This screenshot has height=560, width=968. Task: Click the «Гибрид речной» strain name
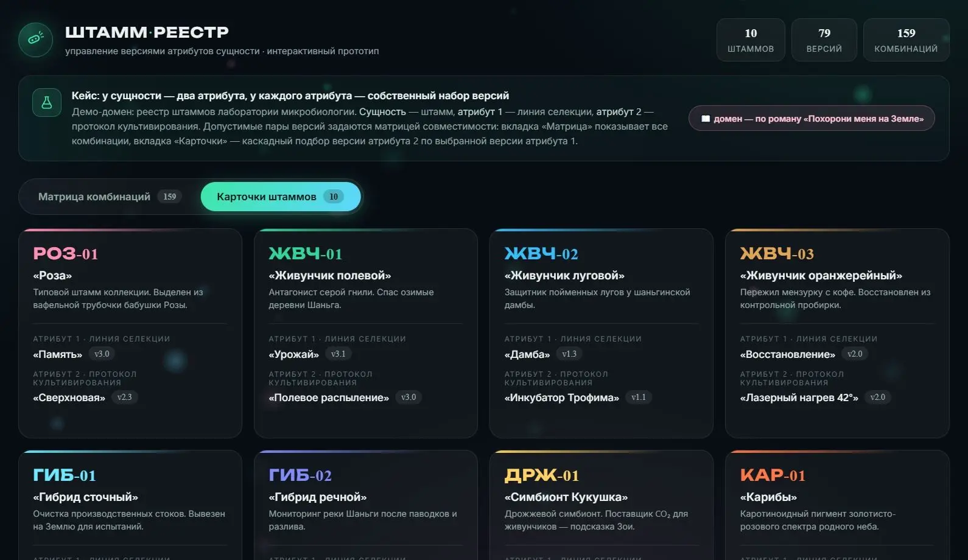(x=318, y=497)
